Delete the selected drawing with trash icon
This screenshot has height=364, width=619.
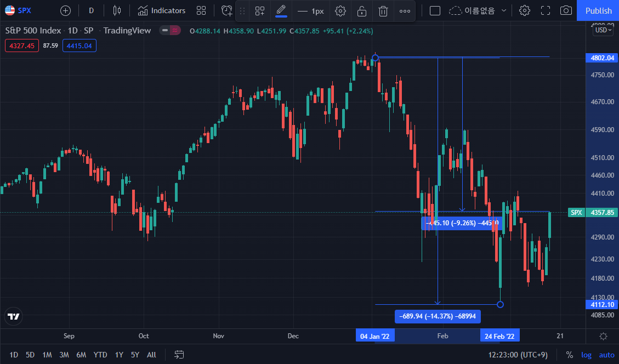point(383,11)
